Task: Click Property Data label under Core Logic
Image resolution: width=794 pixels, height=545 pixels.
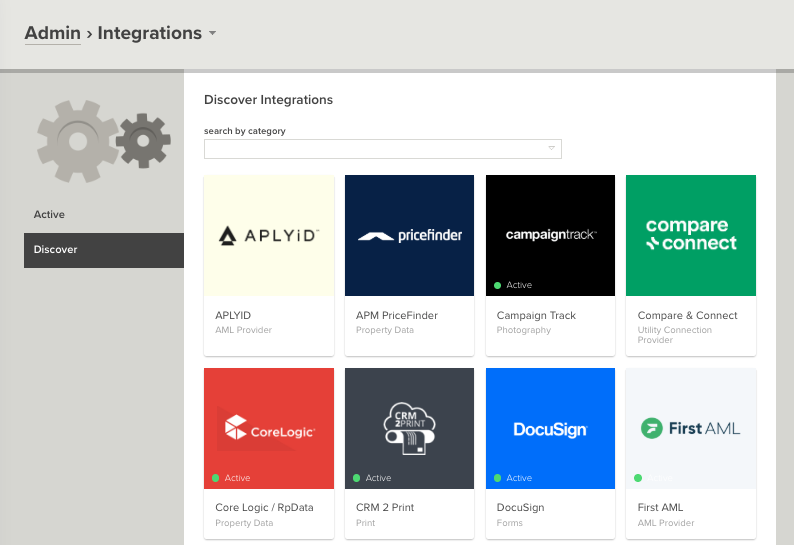Action: click(244, 523)
